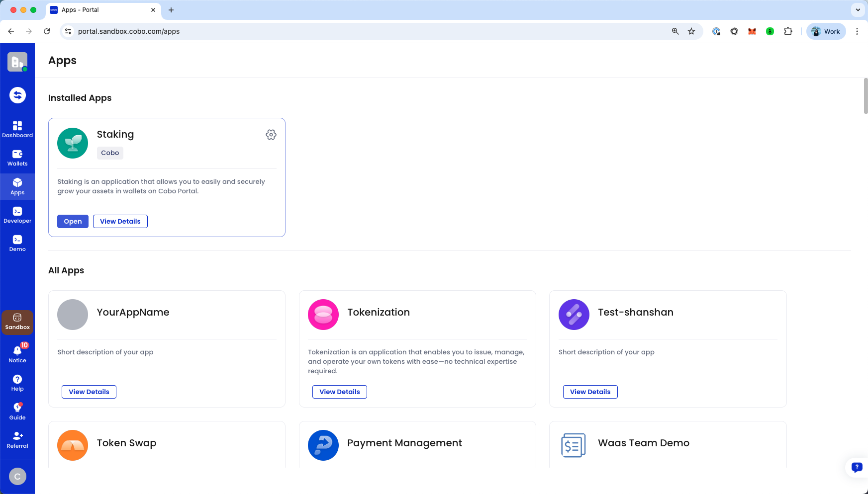Viewport: 868px width, 494px height.
Task: Click the Help icon in sidebar
Action: click(x=17, y=382)
